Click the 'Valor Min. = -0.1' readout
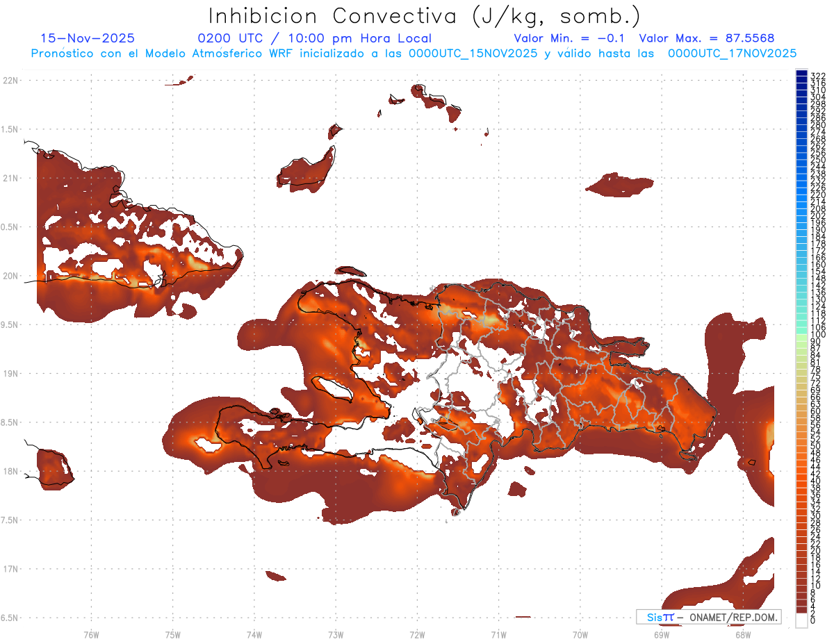Image resolution: width=834 pixels, height=644 pixels. click(570, 38)
